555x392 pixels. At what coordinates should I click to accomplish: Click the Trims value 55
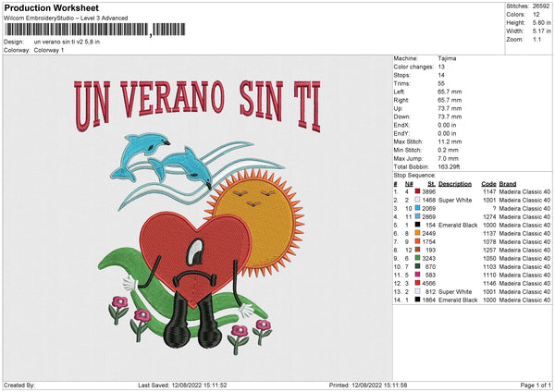click(441, 83)
